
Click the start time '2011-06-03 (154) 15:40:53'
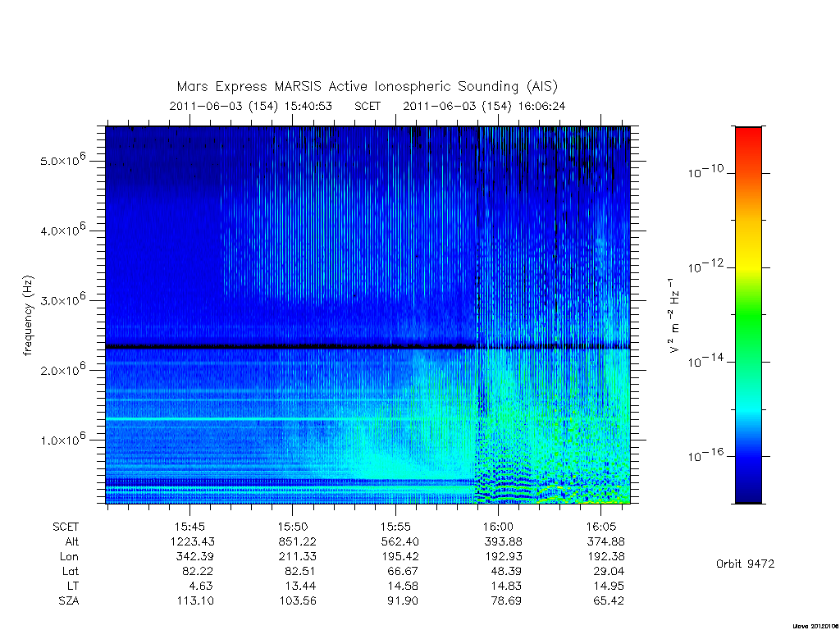251,106
